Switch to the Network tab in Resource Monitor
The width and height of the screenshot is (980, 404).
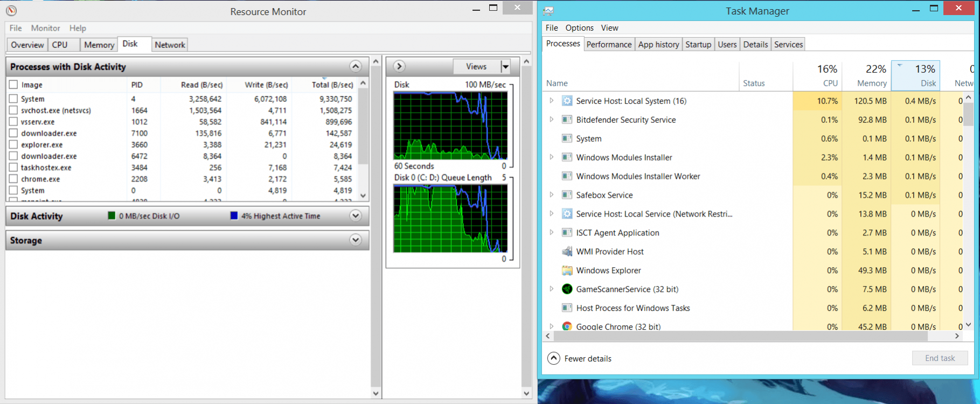pos(170,45)
